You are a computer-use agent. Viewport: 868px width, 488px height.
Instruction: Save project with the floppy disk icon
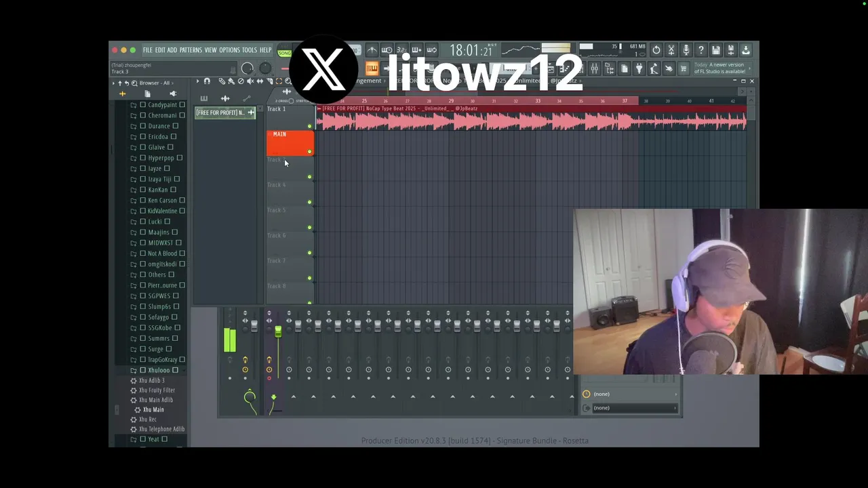click(x=715, y=49)
